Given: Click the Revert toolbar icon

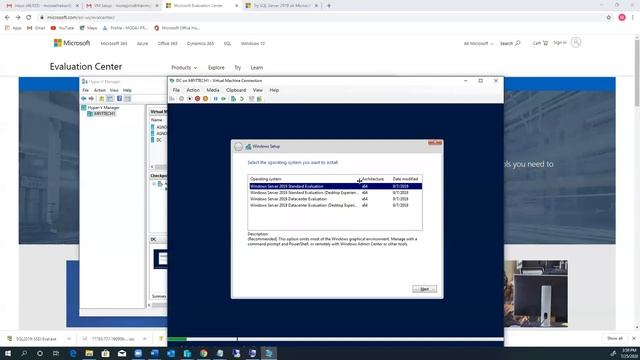Looking at the screenshot, I should (x=242, y=99).
